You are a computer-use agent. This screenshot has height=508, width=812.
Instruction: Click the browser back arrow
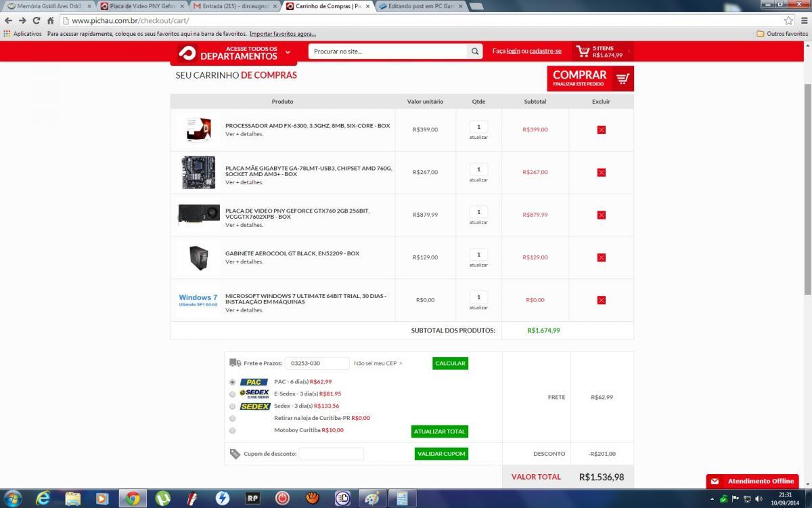[x=8, y=20]
